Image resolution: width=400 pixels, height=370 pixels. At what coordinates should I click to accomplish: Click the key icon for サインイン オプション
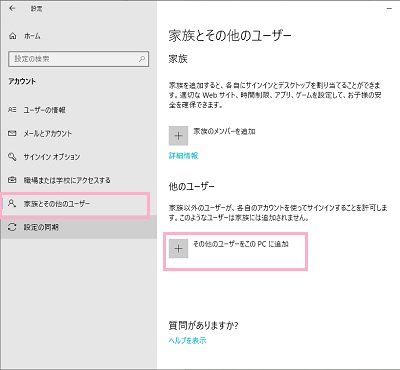(12, 157)
